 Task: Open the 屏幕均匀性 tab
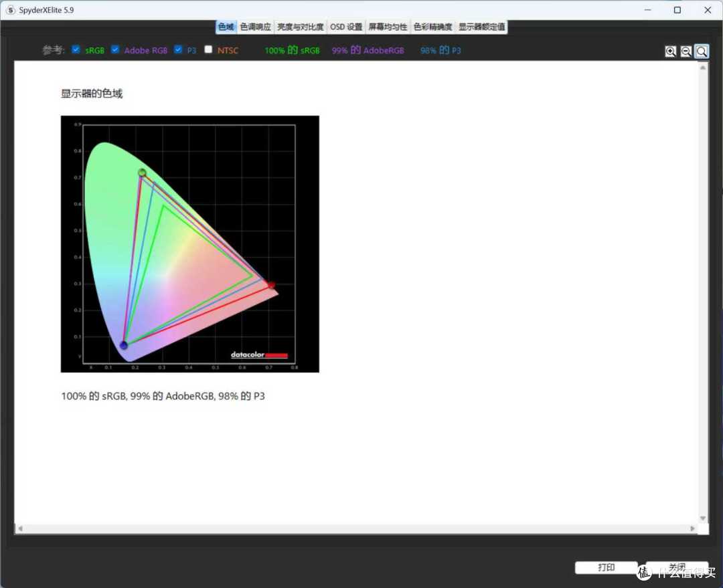(x=388, y=27)
